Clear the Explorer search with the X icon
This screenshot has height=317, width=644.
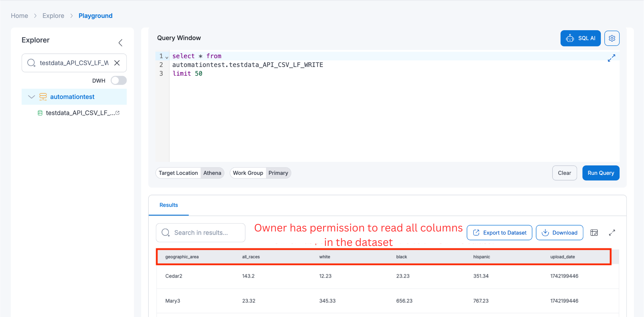coord(117,63)
